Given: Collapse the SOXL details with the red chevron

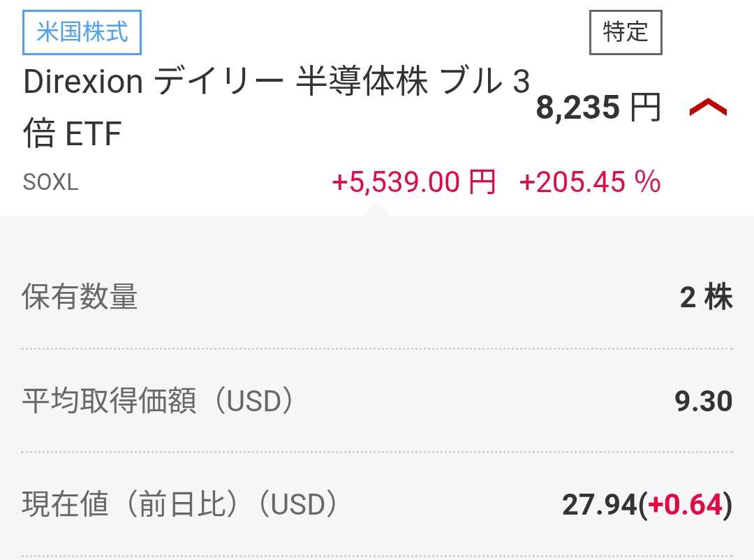Looking at the screenshot, I should point(708,108).
